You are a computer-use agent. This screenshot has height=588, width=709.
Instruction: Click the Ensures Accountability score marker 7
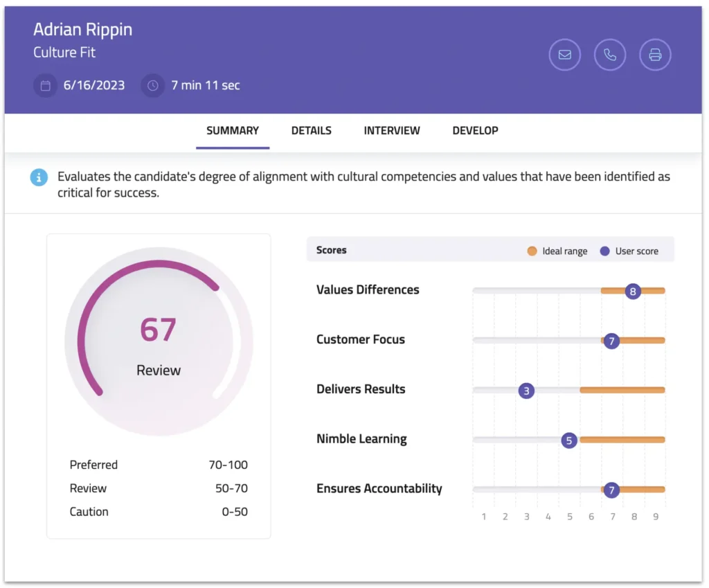pos(611,490)
